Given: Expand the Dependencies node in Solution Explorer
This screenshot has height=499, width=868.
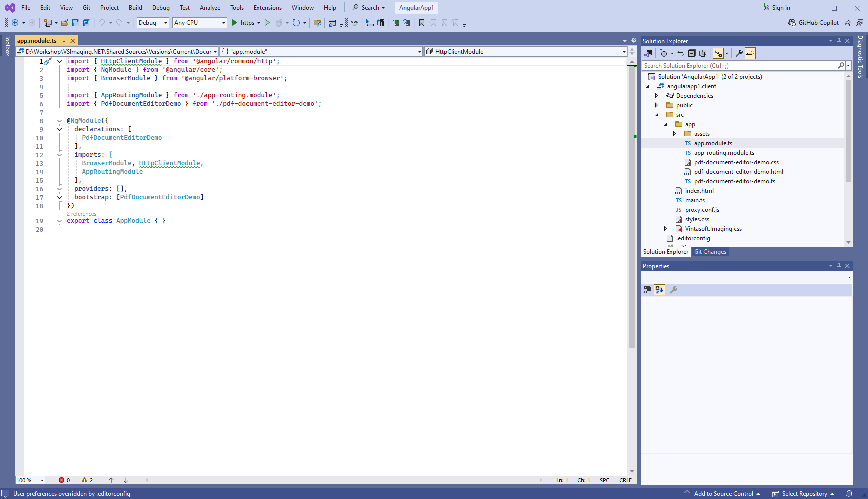Looking at the screenshot, I should pyautogui.click(x=657, y=96).
